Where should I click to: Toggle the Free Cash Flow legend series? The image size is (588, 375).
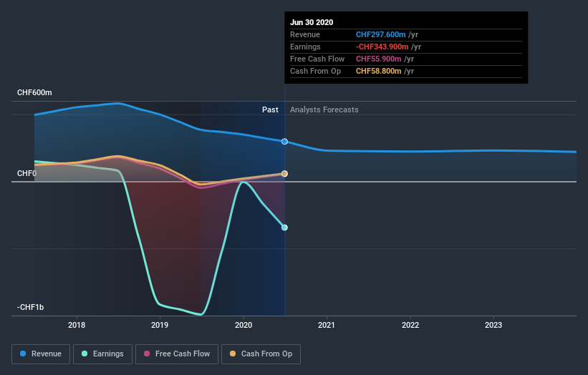177,354
